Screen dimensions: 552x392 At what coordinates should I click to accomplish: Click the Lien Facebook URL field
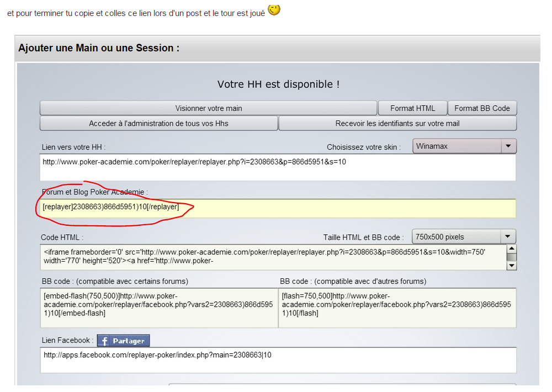[278, 360]
